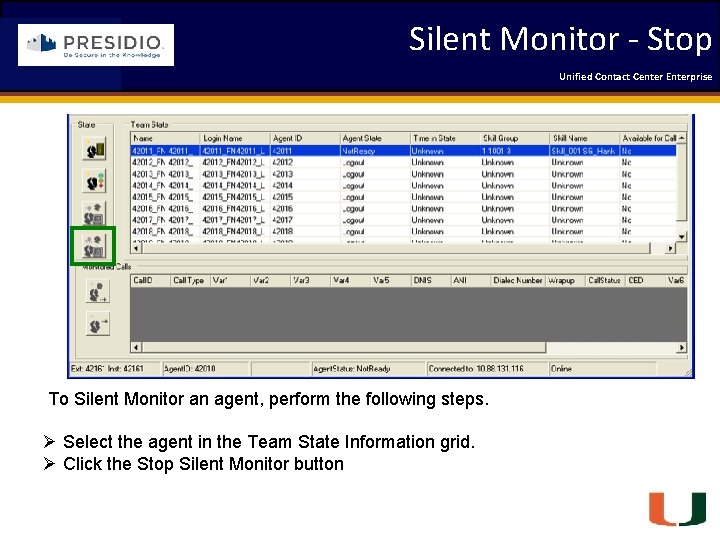720x540 pixels.
Task: Click the NotReady state cell of agent 42011
Action: [x=375, y=151]
